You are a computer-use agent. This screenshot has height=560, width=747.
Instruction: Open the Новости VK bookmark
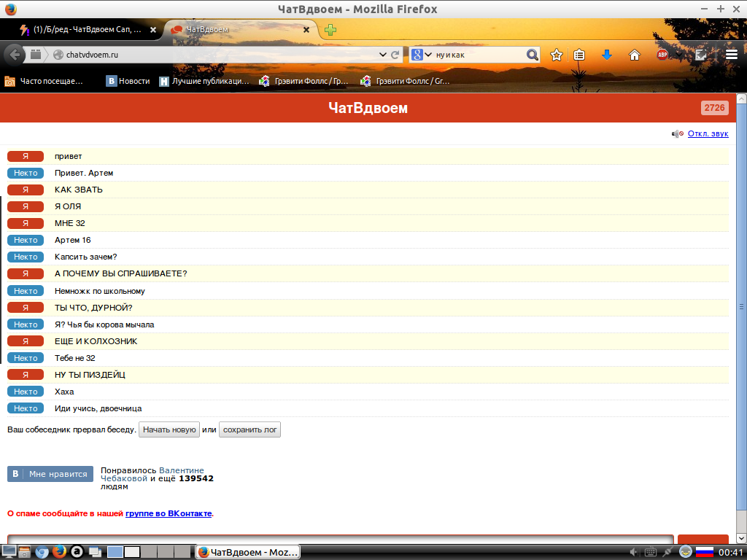pyautogui.click(x=128, y=82)
